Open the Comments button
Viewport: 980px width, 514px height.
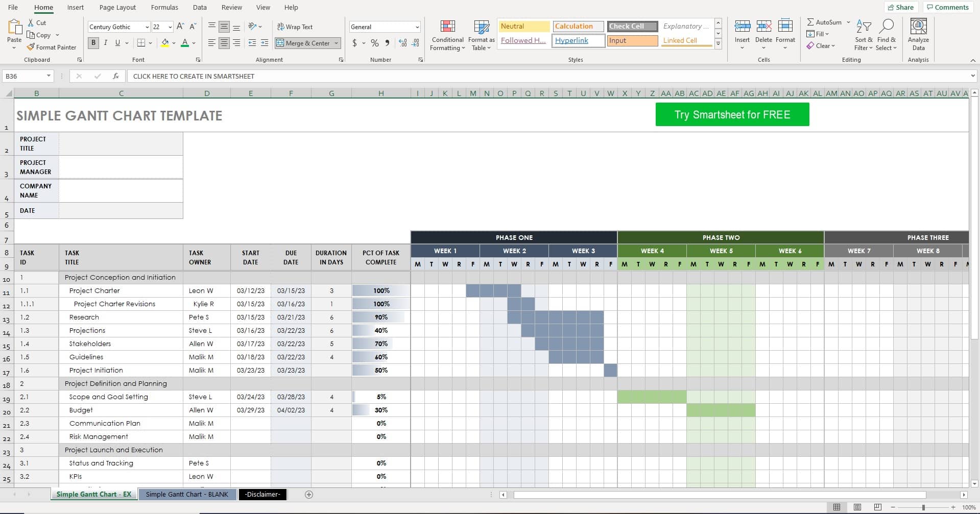pos(947,7)
